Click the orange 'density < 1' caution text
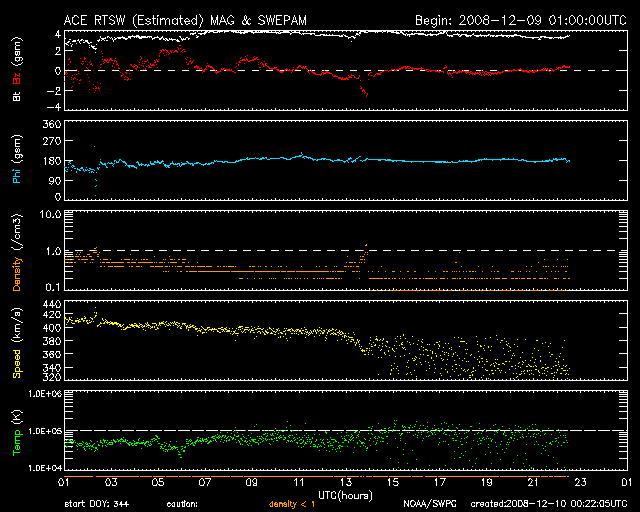 tap(291, 504)
